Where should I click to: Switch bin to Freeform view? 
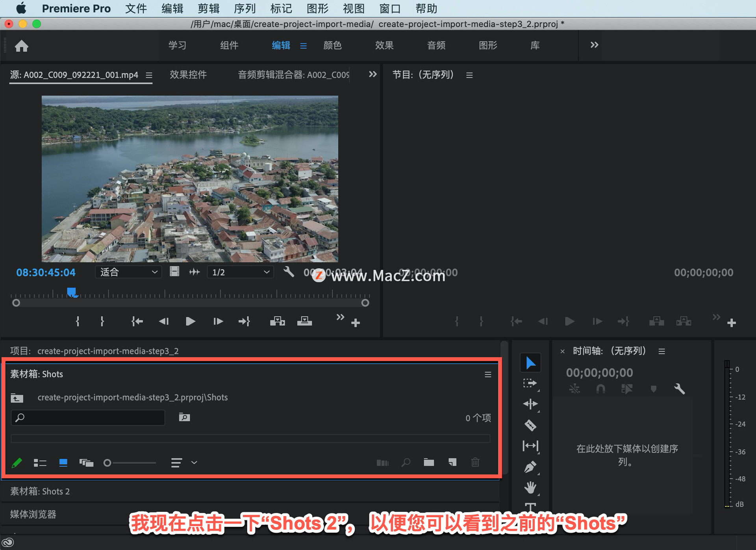[86, 463]
